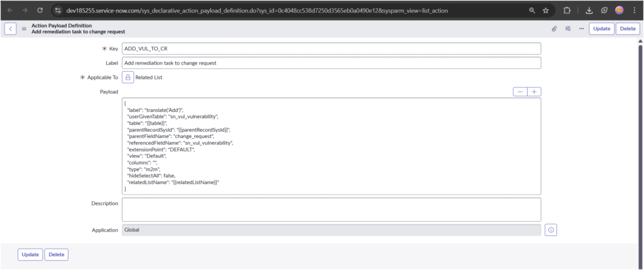Click the Key input field
644x270 pixels.
click(x=331, y=48)
